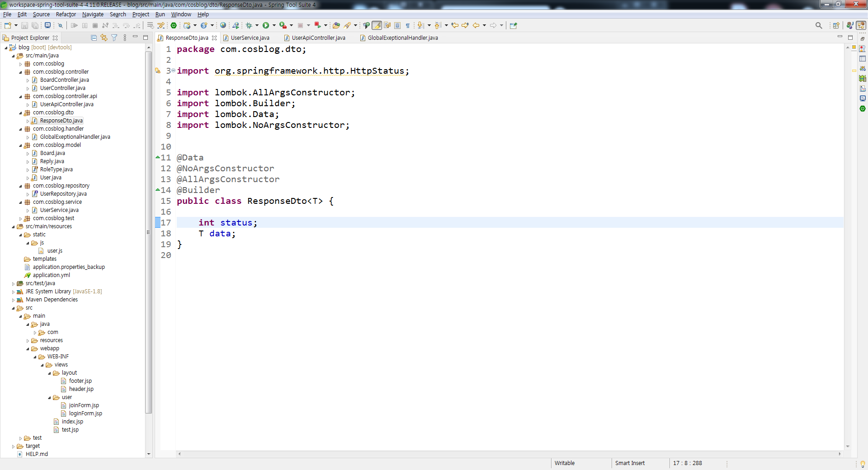Click the editor horizontal scrollbar

tap(509, 454)
